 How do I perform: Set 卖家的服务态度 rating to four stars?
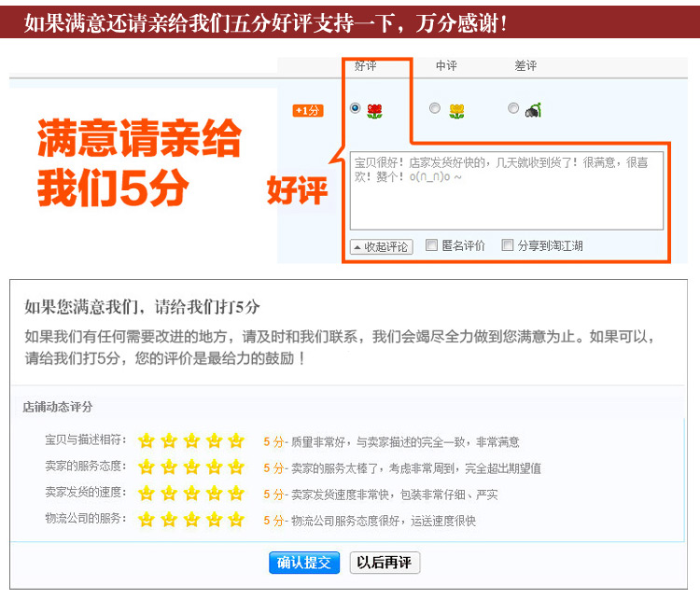coord(215,467)
